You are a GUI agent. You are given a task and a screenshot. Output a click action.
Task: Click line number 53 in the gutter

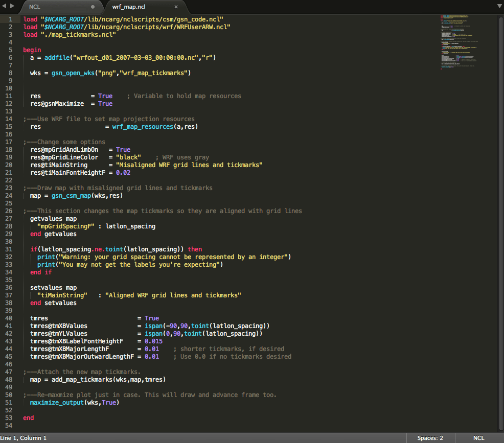pyautogui.click(x=9, y=418)
